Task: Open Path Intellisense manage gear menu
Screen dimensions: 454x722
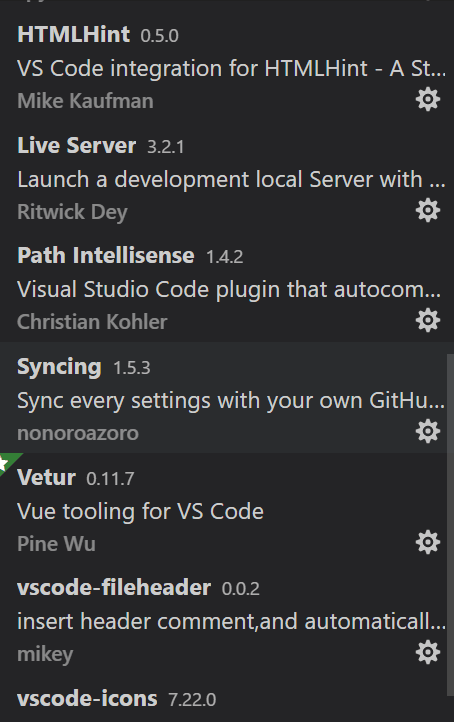Action: coord(428,320)
